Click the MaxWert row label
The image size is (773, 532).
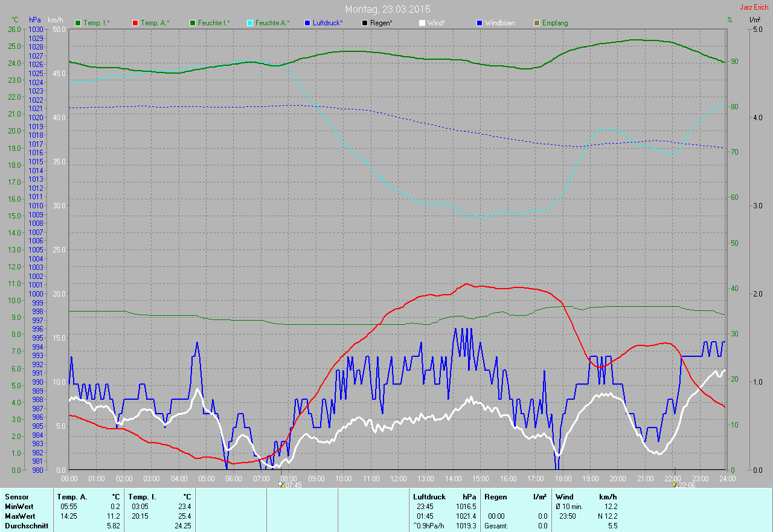[x=20, y=516]
